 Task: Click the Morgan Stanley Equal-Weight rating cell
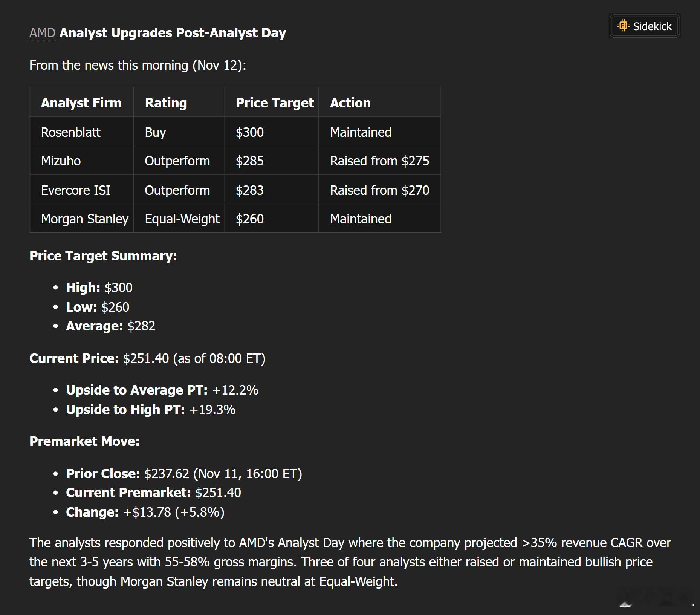(182, 219)
